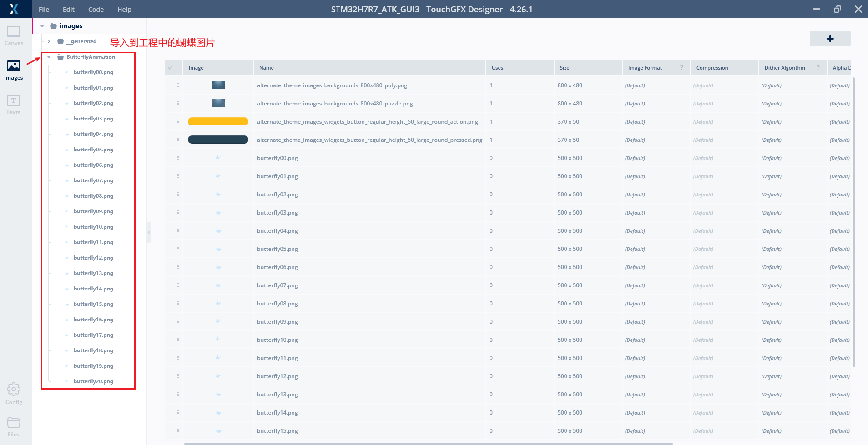
Task: Sort by the Size column header
Action: coord(588,68)
